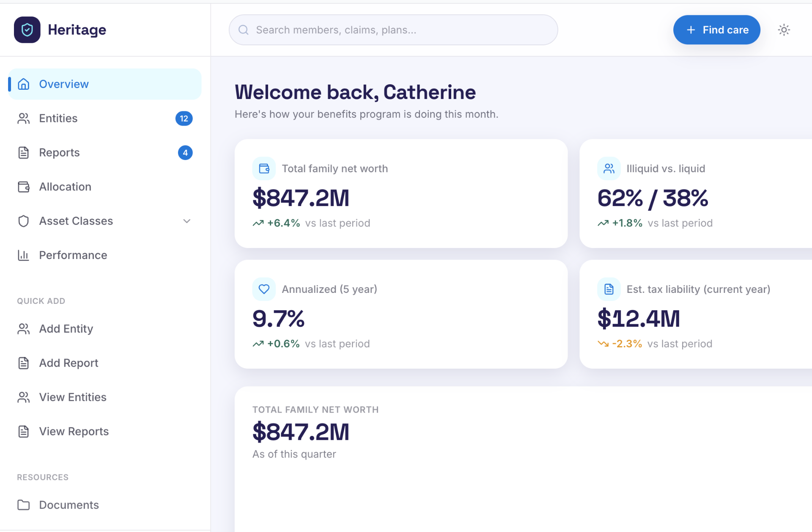812x532 pixels.
Task: Click the View Entities quick link
Action: 105,397
